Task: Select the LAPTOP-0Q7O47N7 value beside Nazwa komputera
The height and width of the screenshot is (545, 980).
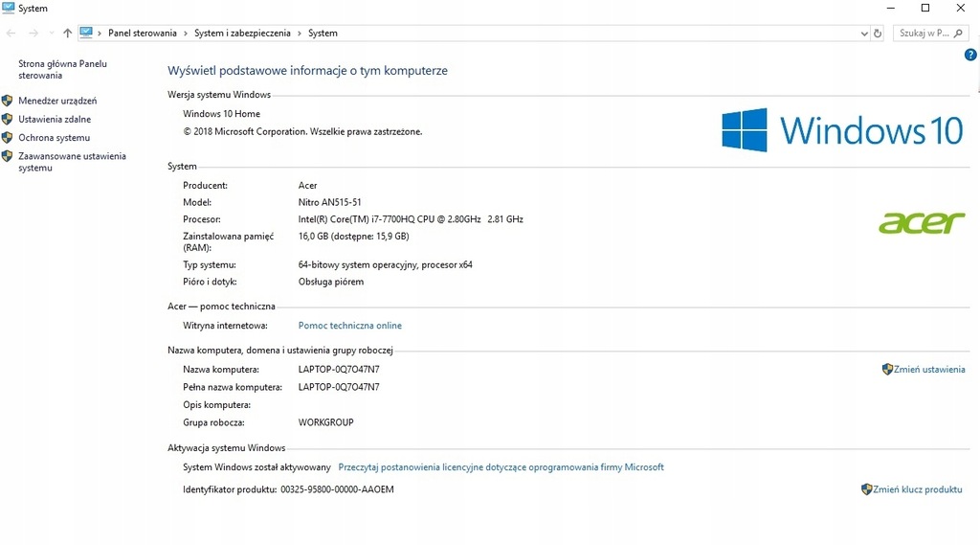Action: click(x=339, y=369)
